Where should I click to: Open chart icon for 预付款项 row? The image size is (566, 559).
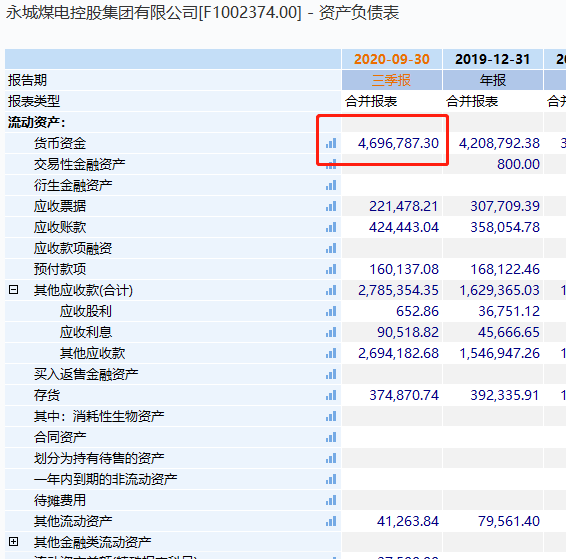331,269
